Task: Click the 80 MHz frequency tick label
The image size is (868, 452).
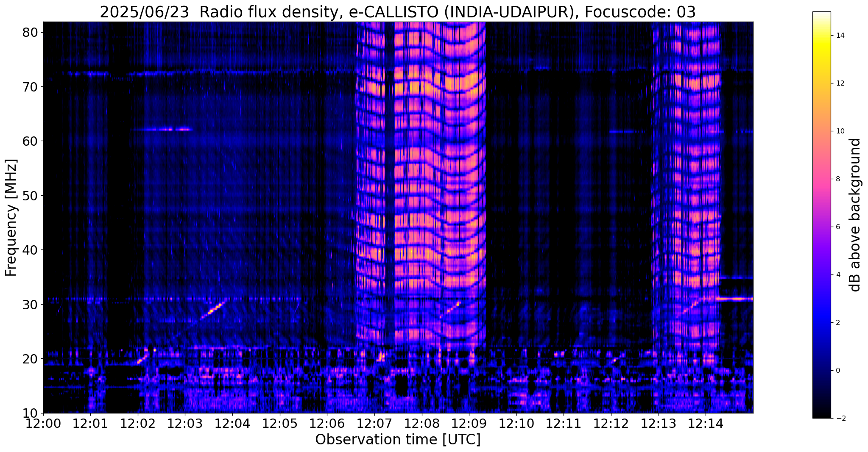Action: tap(30, 32)
